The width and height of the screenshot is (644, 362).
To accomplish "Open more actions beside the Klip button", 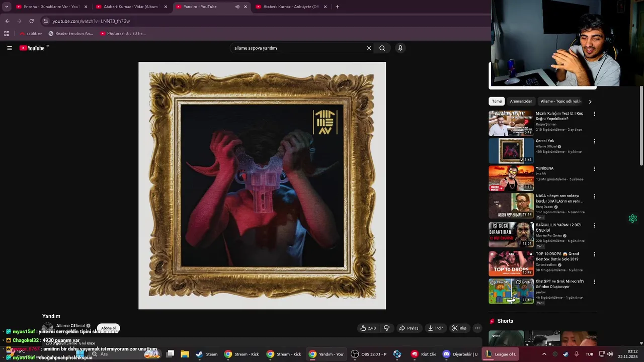I will point(477,328).
